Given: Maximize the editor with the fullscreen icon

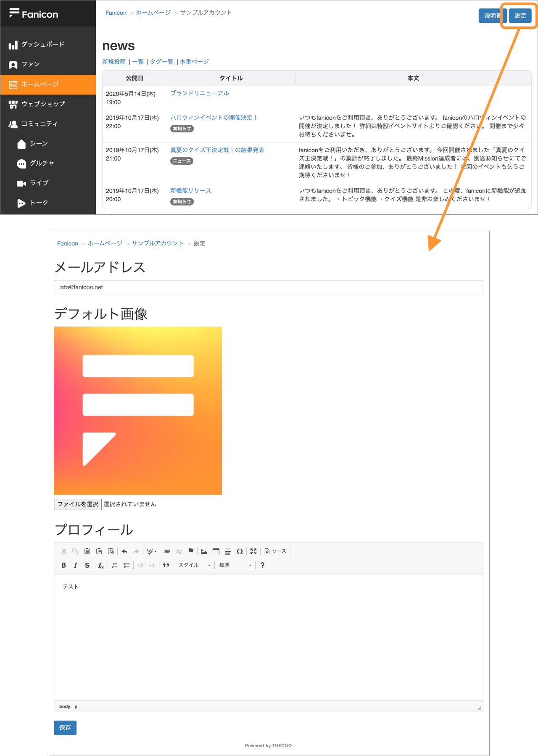Looking at the screenshot, I should click(253, 551).
